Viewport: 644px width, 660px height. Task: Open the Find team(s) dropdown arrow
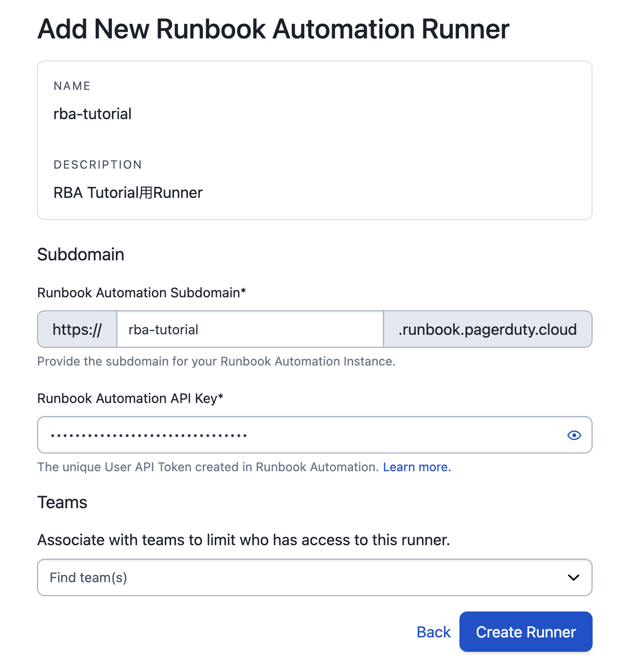573,577
